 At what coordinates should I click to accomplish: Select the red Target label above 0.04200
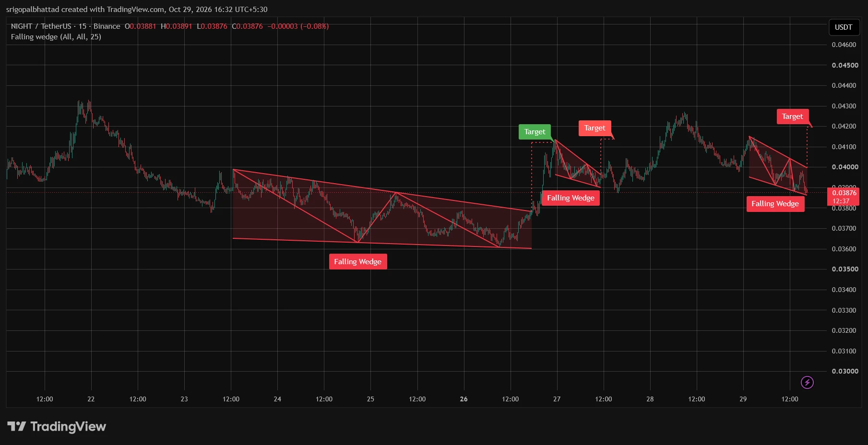tap(793, 117)
